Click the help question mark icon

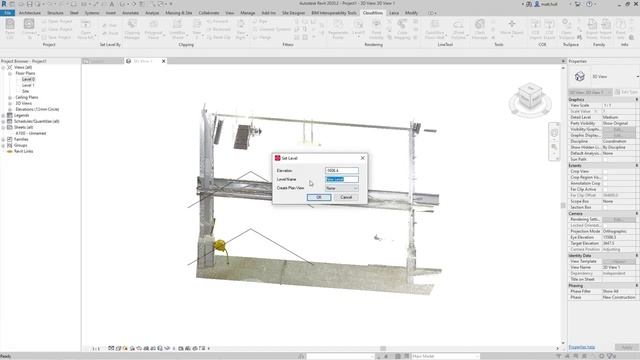pos(589,4)
